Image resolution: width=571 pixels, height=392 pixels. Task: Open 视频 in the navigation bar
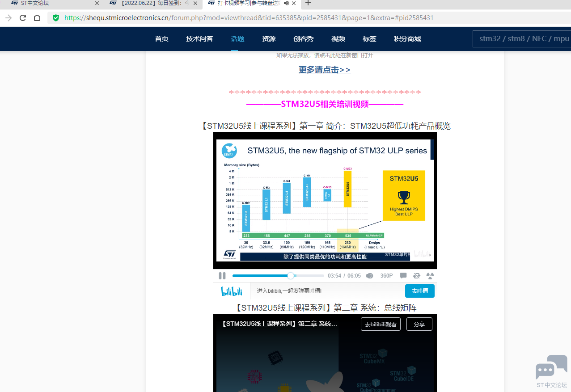pos(338,39)
